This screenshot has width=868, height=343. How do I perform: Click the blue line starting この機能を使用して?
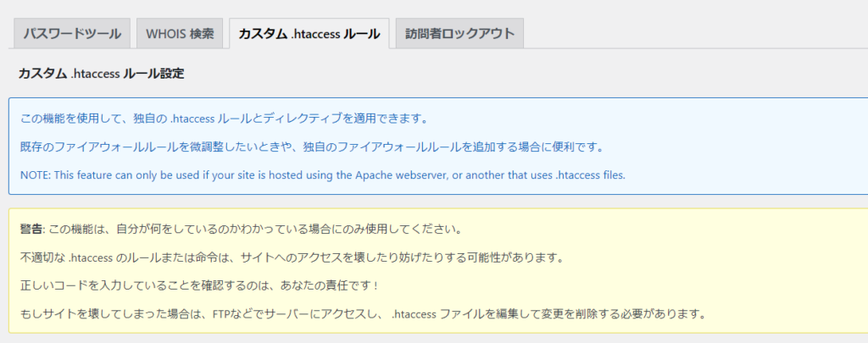224,119
